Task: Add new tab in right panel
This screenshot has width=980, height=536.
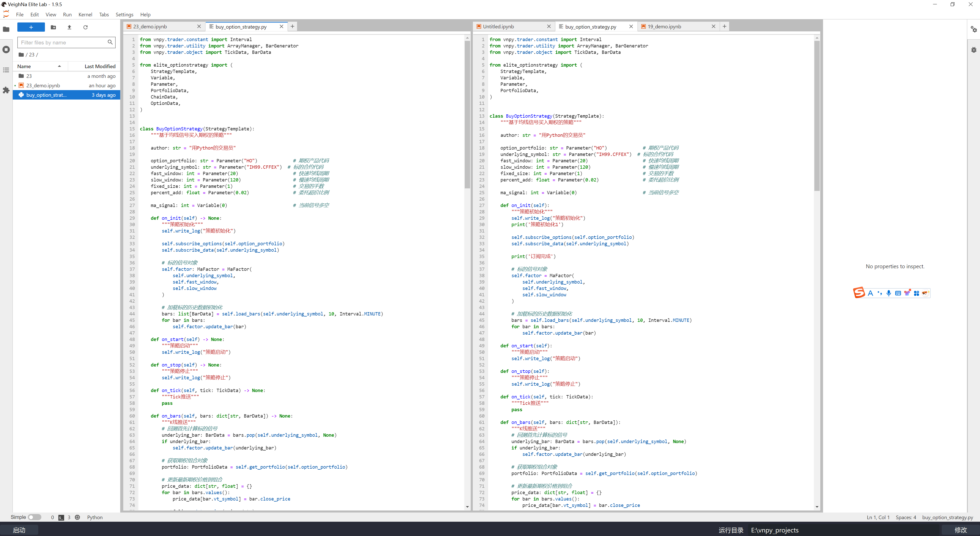Action: [724, 27]
